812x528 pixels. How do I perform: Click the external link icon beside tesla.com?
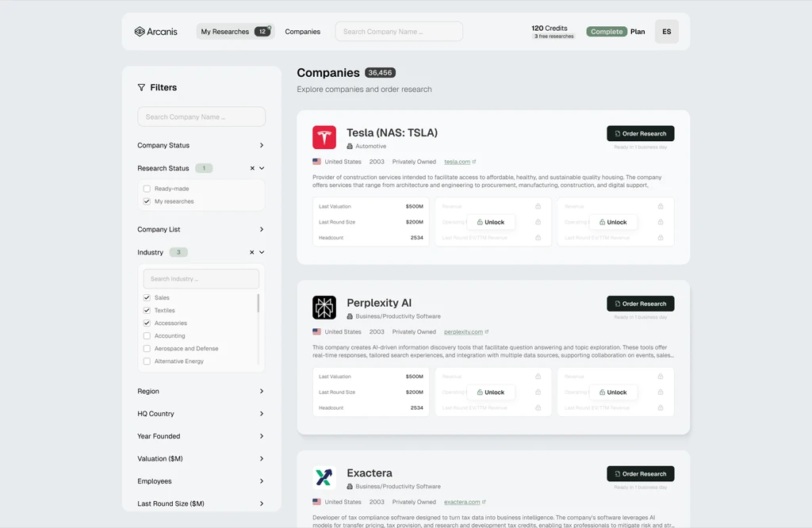coord(474,162)
